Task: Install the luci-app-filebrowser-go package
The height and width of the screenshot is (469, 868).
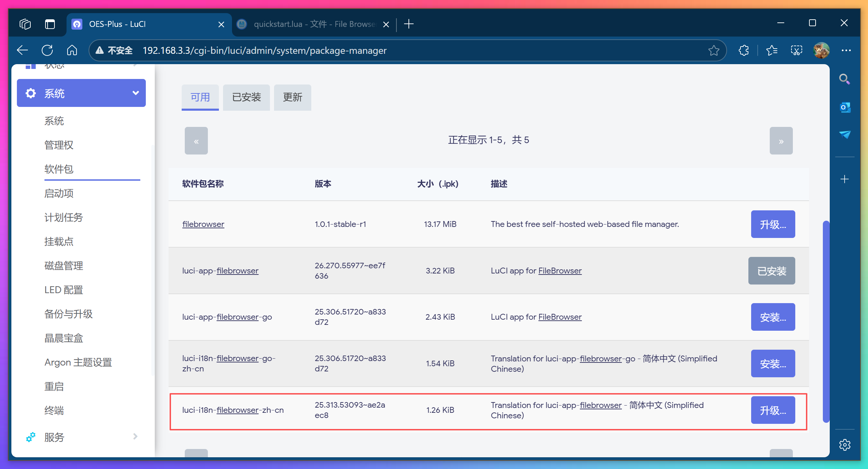Action: pos(773,317)
